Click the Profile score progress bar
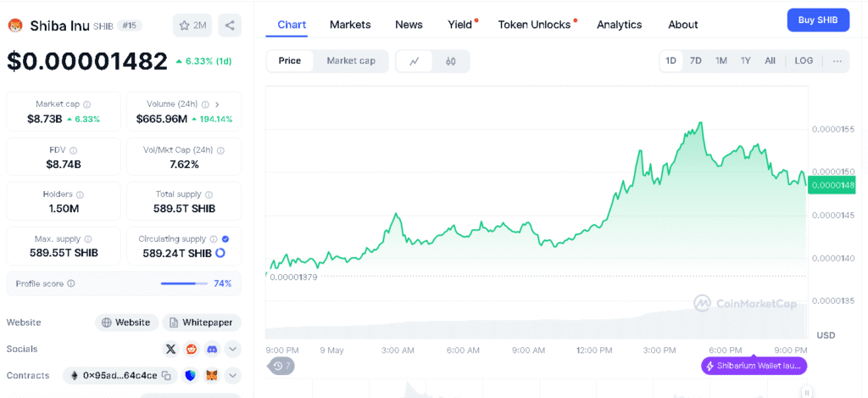 pyautogui.click(x=184, y=283)
